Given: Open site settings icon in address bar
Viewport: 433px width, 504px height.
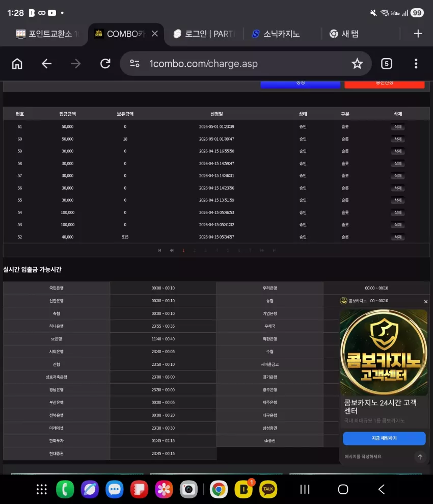Looking at the screenshot, I should 134,64.
